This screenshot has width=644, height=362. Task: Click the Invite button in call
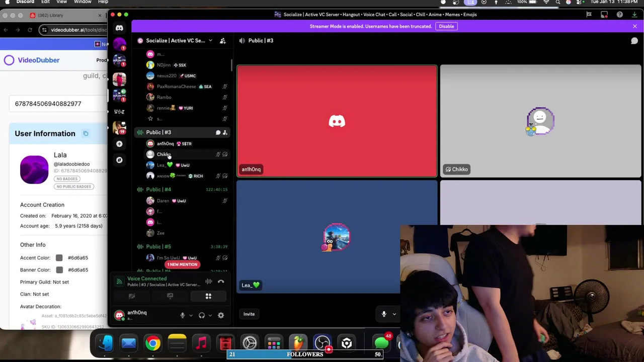[x=249, y=314]
